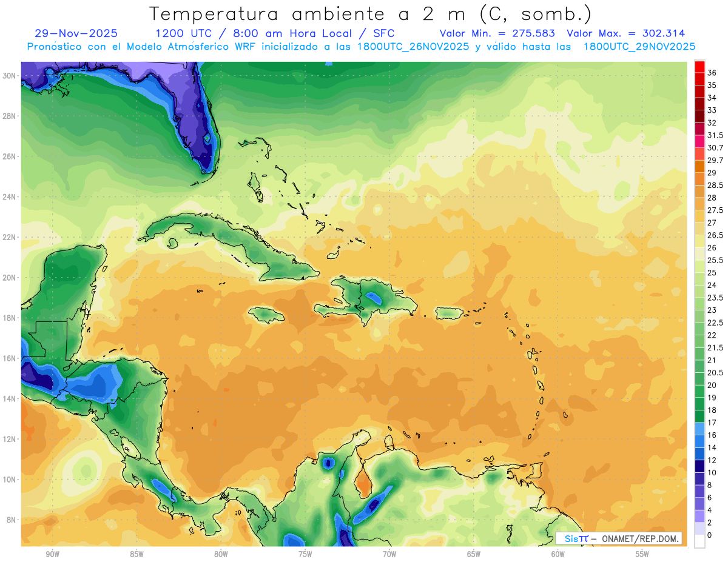Image resolution: width=728 pixels, height=562 pixels.
Task: Click the '22.5' color bar label
Action: tap(715, 323)
